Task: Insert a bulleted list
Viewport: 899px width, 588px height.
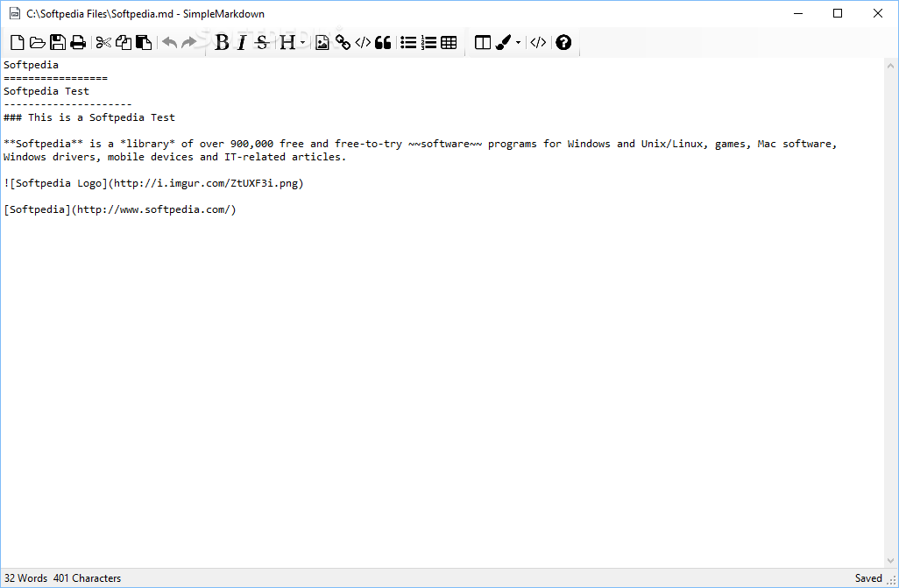Action: (x=408, y=42)
